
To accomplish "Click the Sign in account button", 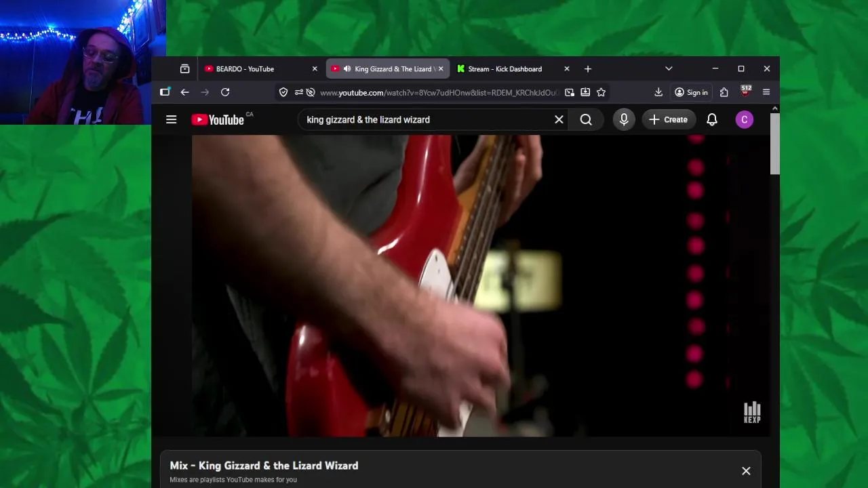I will [691, 92].
